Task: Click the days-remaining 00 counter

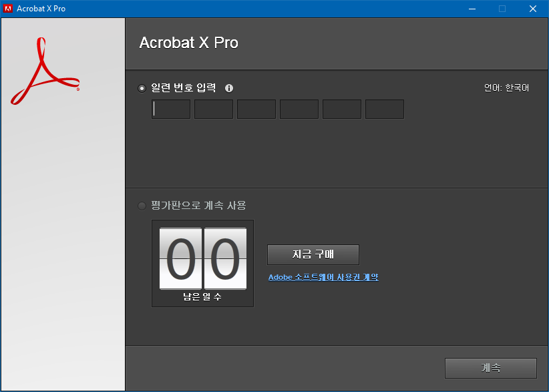Action: [203, 258]
